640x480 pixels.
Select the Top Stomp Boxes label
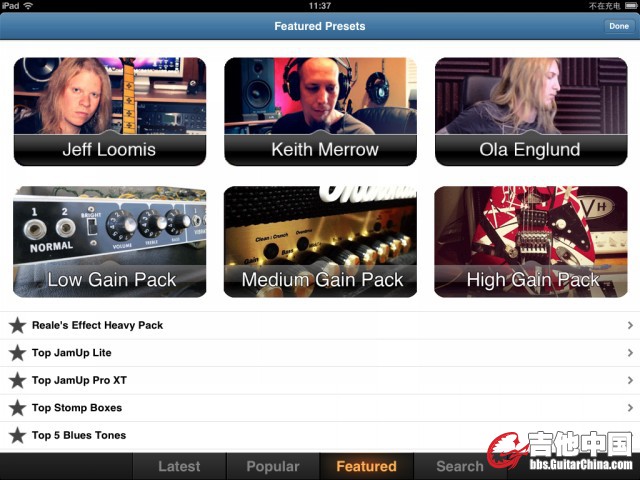[77, 408]
